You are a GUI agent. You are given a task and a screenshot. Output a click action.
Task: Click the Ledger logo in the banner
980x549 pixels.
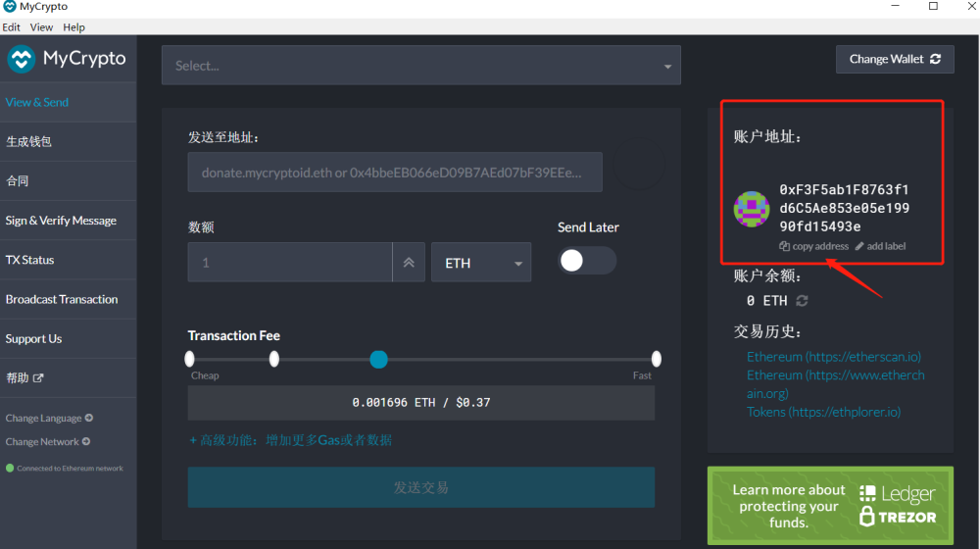(x=897, y=494)
